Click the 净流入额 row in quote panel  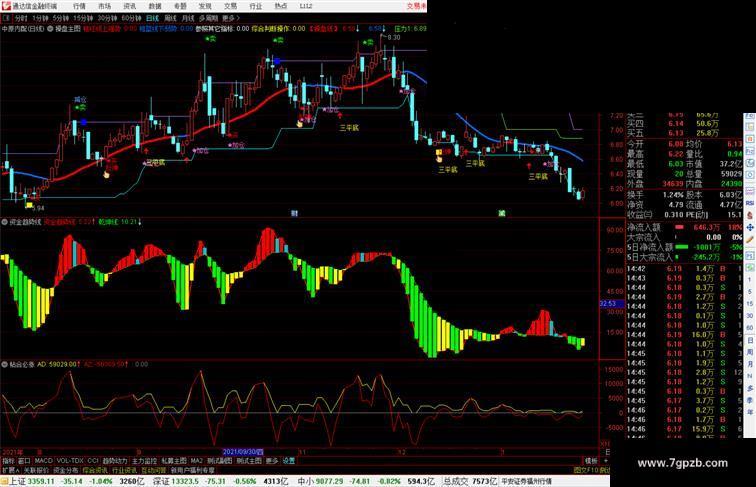684,227
